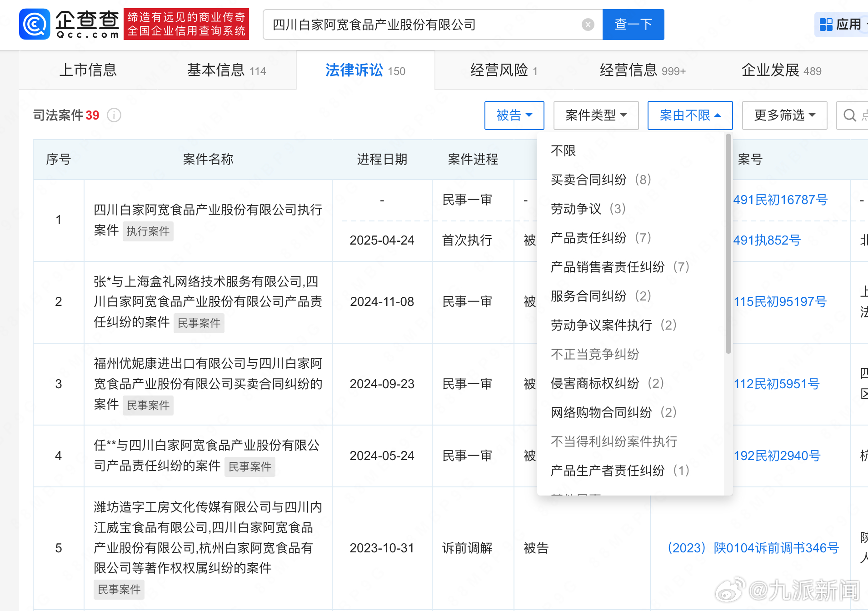Open case 2 张*与上海盒礼网络 title
The width and height of the screenshot is (868, 611).
tap(208, 302)
